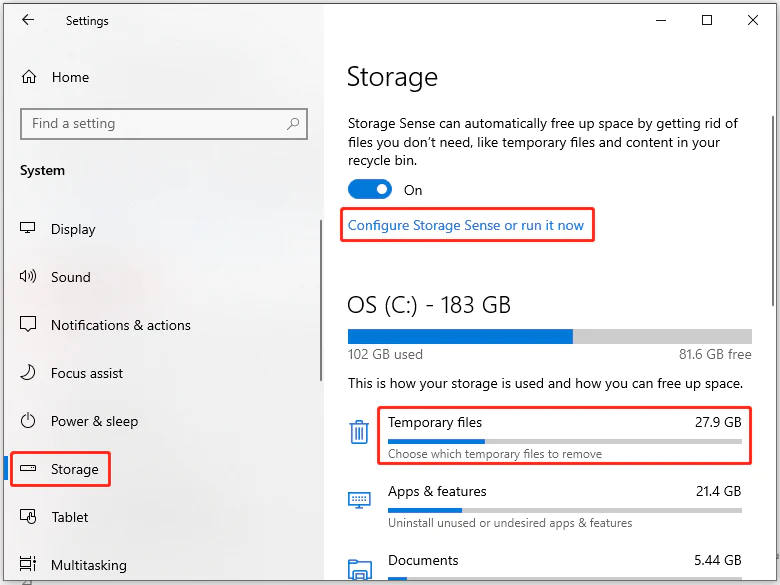Click Configure Storage Sense or run it now
780x585 pixels.
pos(466,225)
